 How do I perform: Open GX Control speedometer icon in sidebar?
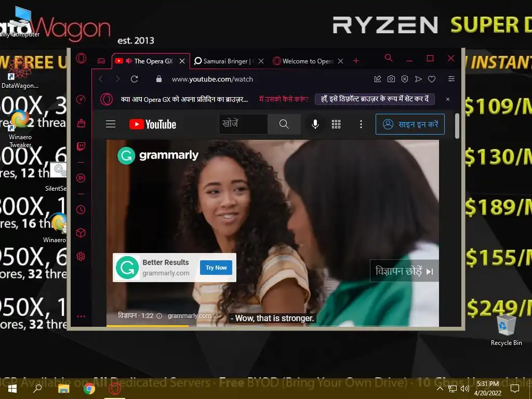click(x=81, y=99)
